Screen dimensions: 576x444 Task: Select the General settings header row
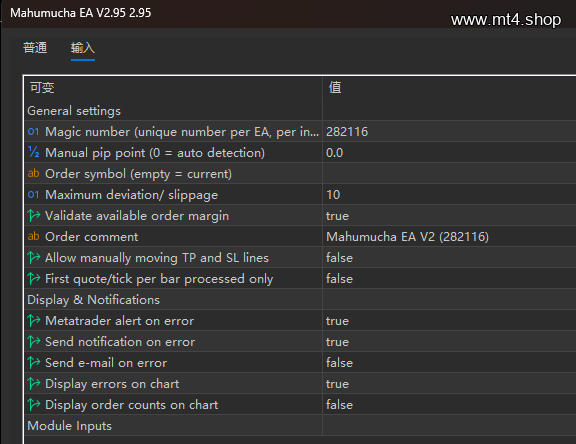[300, 111]
